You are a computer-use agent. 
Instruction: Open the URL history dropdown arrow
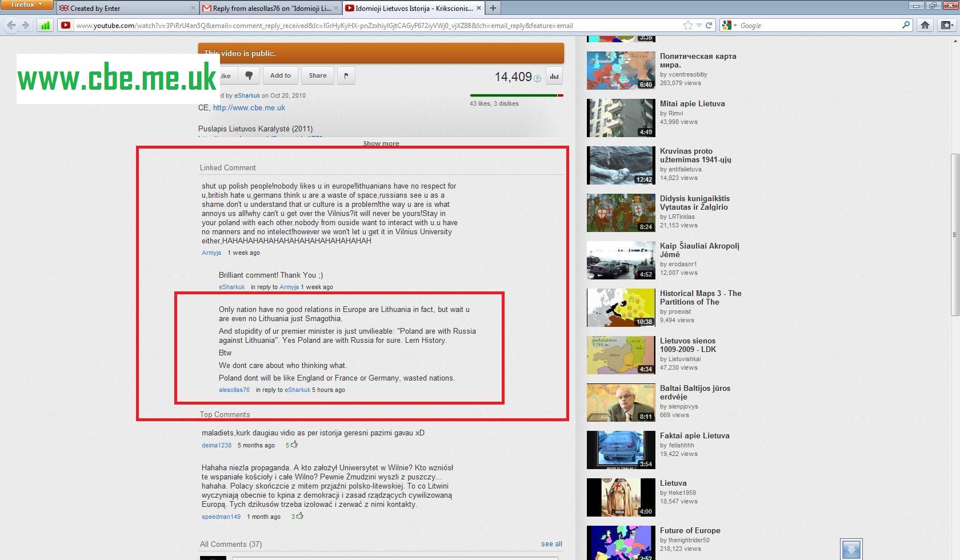pos(699,25)
